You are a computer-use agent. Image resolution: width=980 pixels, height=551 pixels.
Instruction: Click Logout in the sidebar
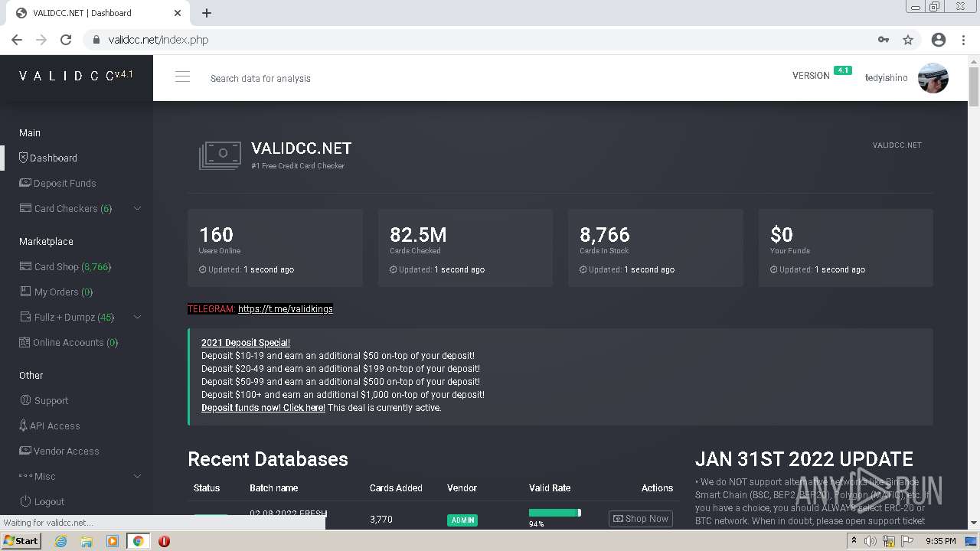pyautogui.click(x=42, y=501)
